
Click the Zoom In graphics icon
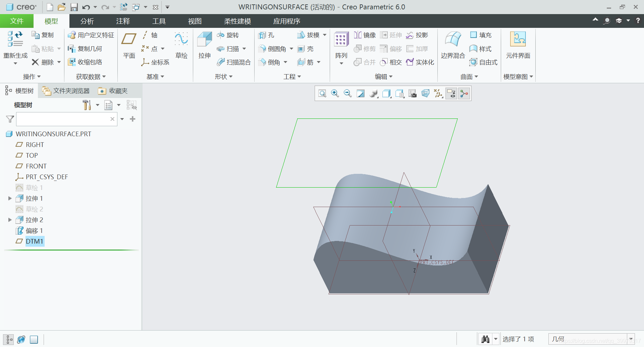335,94
